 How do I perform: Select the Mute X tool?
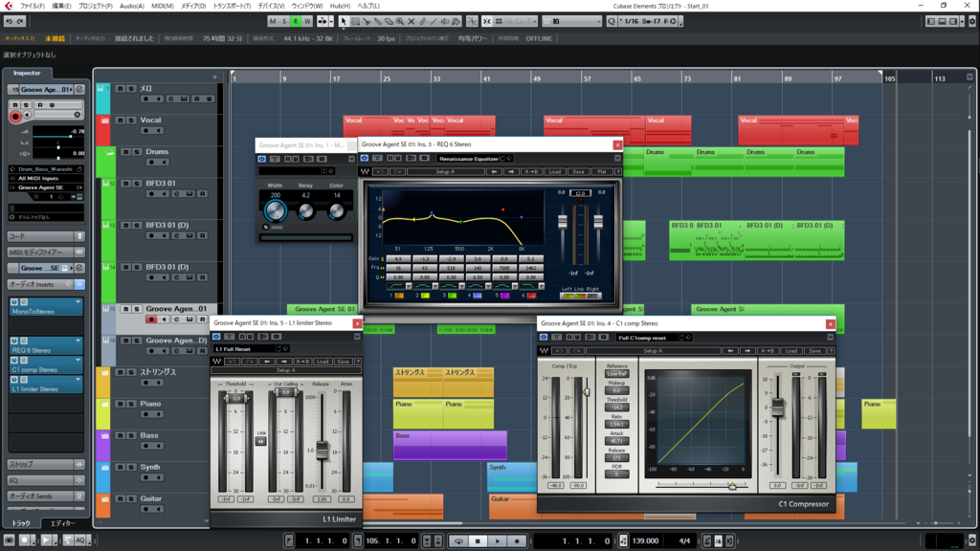412,21
